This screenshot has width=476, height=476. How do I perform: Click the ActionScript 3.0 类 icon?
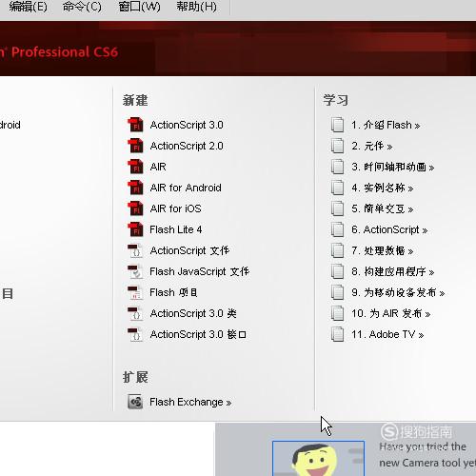[x=135, y=313]
